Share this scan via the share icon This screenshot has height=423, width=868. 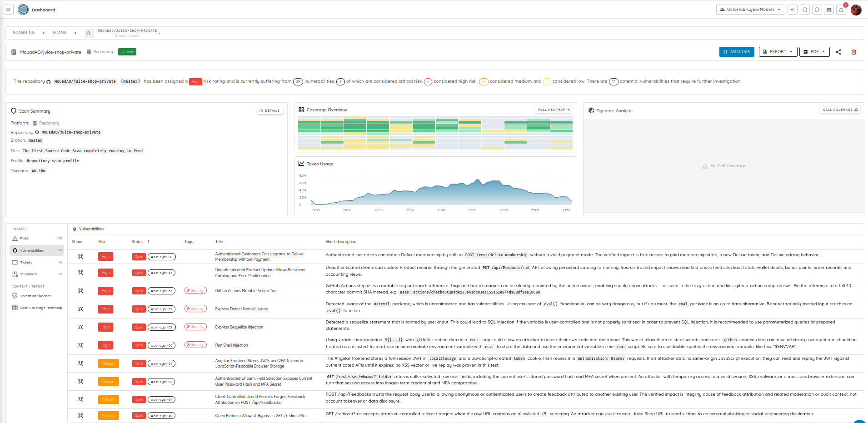pyautogui.click(x=838, y=52)
